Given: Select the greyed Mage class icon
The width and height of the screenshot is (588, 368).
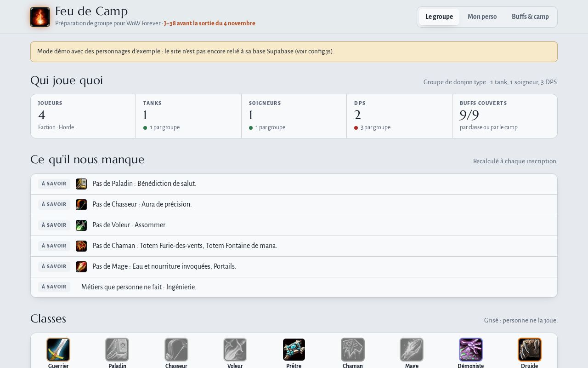Looking at the screenshot, I should [412, 350].
